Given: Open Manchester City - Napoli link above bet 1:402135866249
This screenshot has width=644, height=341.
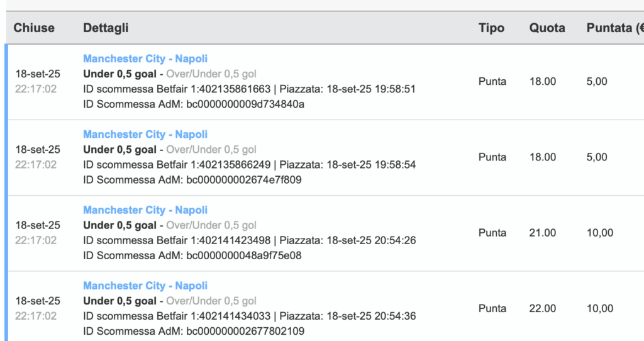Looking at the screenshot, I should pyautogui.click(x=145, y=135).
